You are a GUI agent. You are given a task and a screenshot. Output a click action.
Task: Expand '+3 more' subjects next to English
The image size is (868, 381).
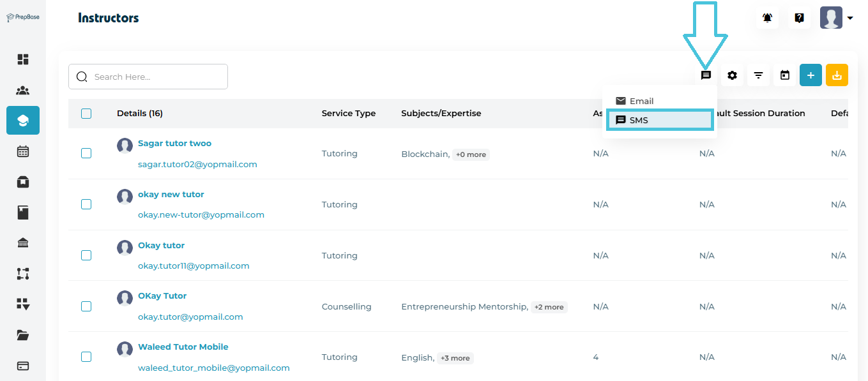point(455,358)
